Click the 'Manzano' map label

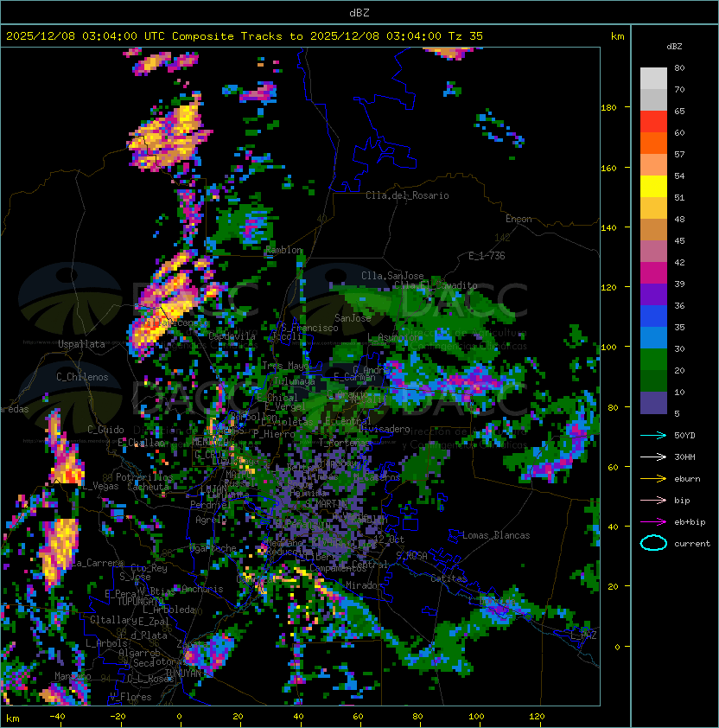[x=73, y=676]
